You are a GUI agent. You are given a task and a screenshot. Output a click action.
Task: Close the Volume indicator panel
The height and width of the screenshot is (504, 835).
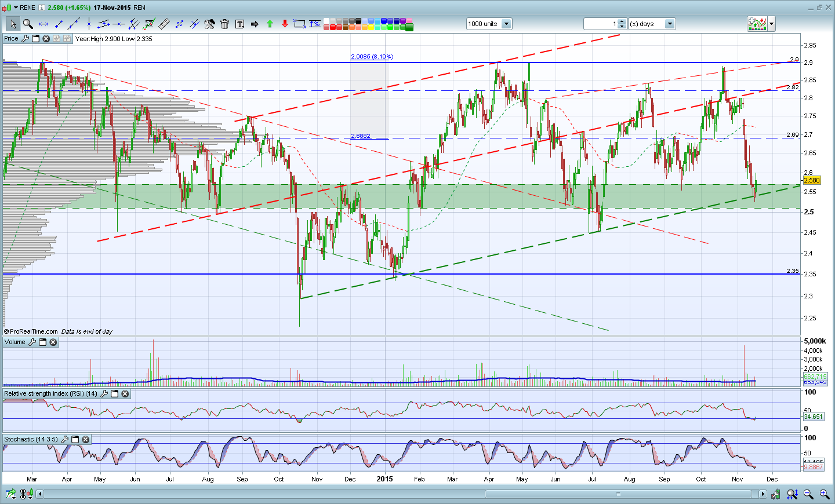(53, 342)
